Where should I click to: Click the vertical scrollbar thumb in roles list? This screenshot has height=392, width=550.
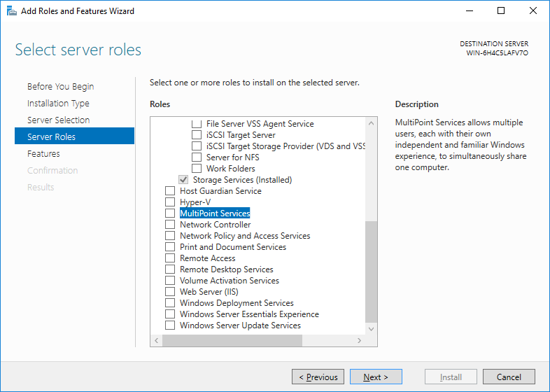371,272
